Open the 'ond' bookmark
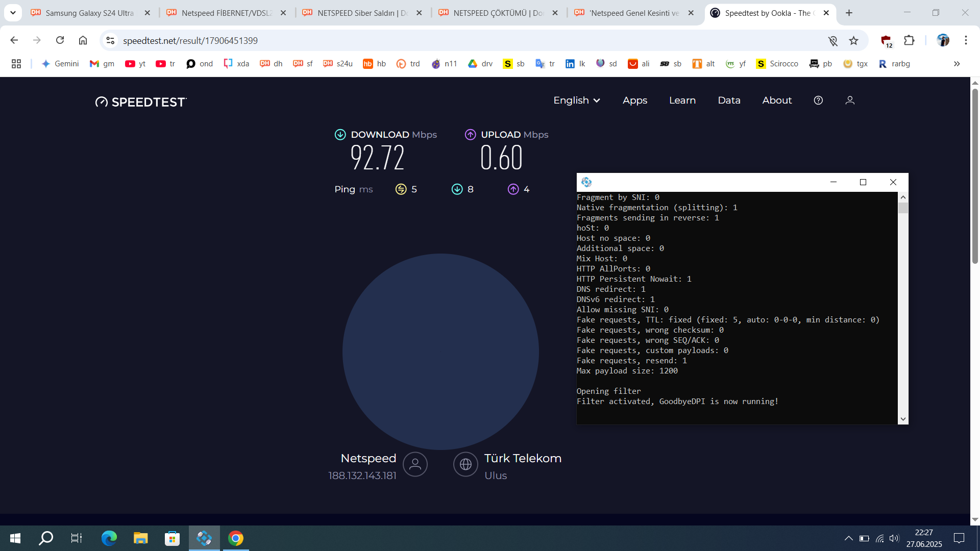 click(200, 64)
